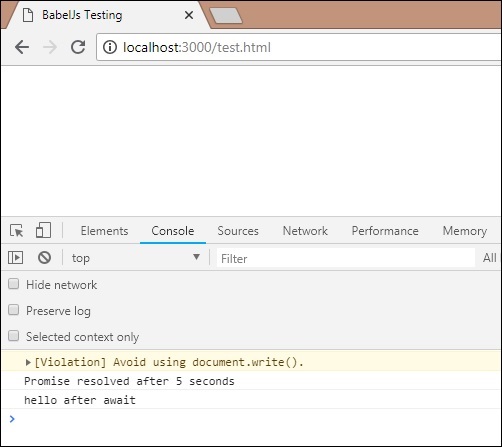Open the Sources tab

[238, 231]
